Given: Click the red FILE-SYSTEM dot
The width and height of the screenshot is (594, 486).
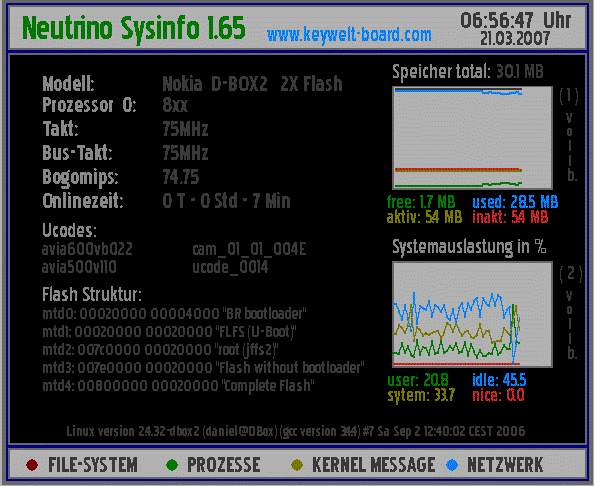Looking at the screenshot, I should (32, 465).
